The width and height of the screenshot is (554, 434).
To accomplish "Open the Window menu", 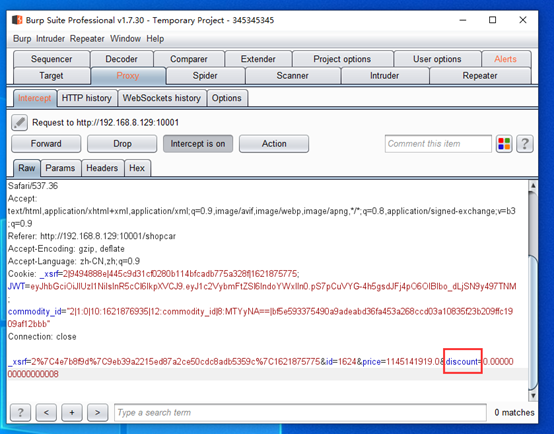I will pos(125,39).
